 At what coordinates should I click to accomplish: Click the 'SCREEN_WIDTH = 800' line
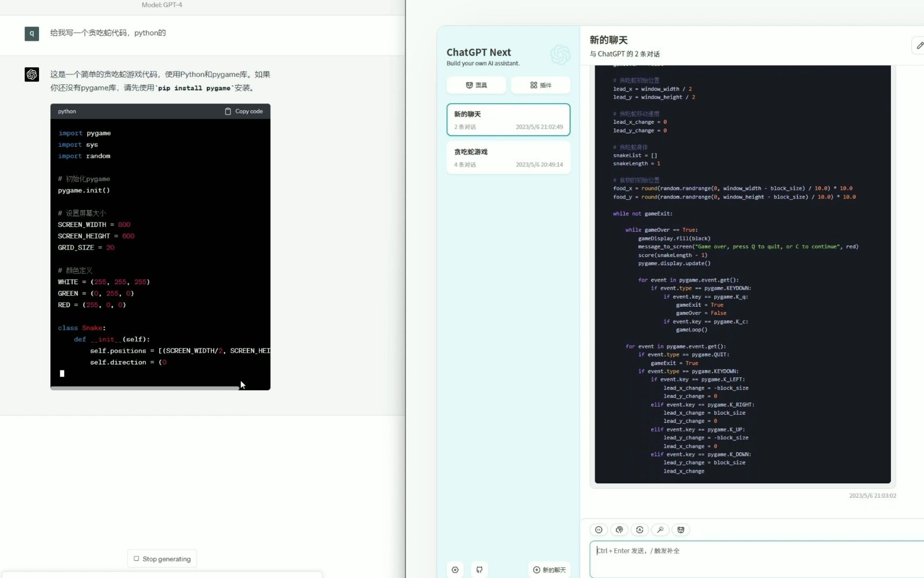[x=94, y=224]
